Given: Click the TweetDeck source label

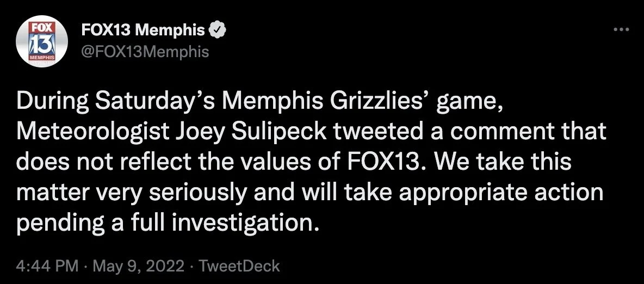Looking at the screenshot, I should pos(239,266).
